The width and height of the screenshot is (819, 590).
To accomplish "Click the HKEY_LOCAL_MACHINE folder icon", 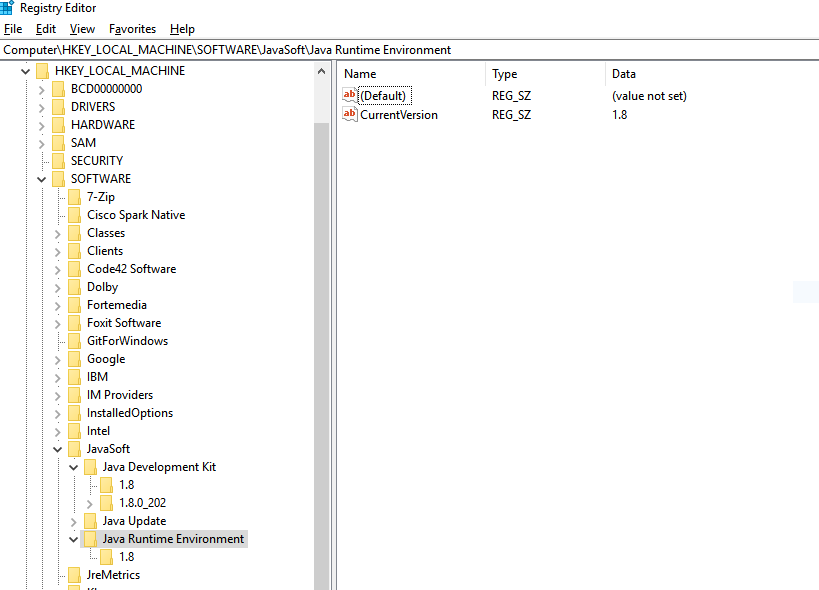I will coord(42,70).
